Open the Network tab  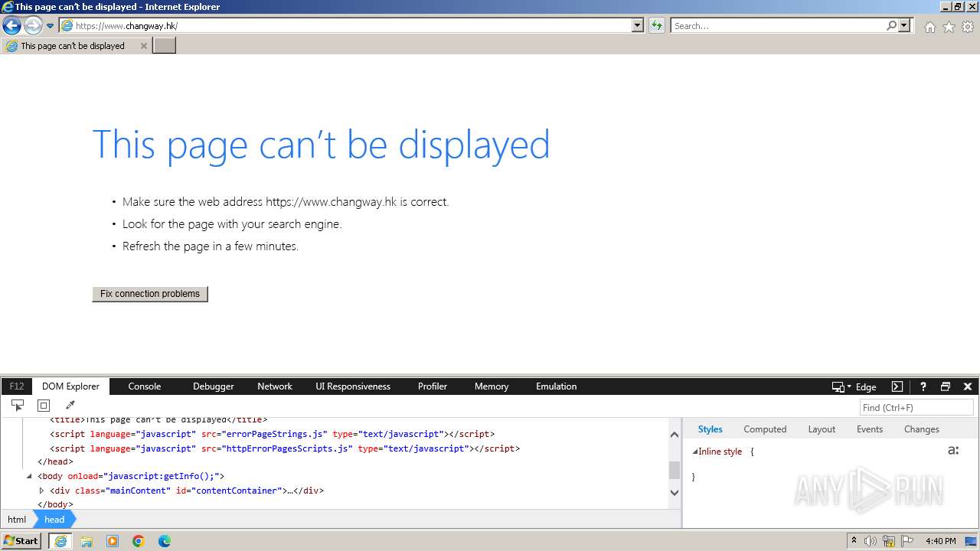coord(275,386)
